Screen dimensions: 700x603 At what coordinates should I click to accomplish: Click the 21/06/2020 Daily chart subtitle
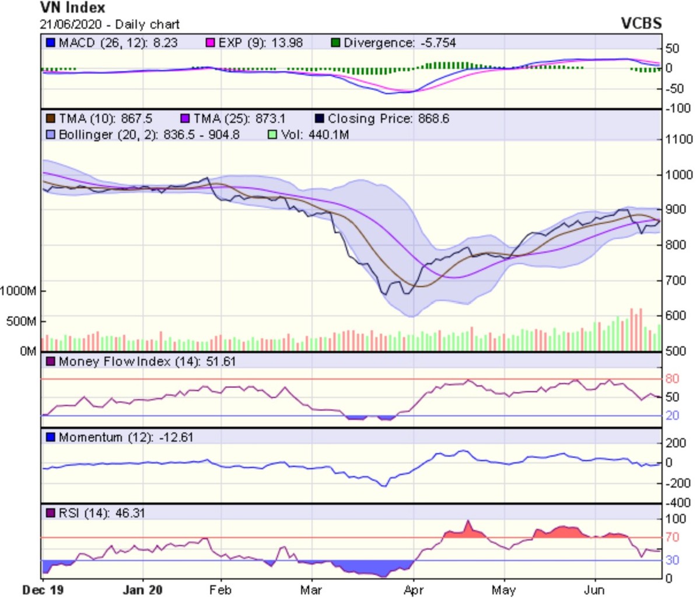[110, 24]
